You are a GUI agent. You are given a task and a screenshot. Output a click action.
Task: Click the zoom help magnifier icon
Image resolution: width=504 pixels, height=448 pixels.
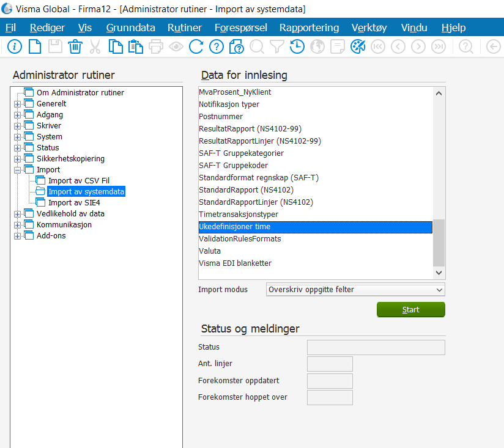point(465,46)
